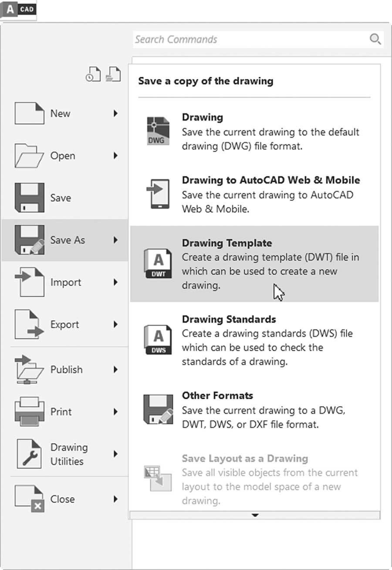Click the search magnifier icon
Image resolution: width=392 pixels, height=570 pixels.
tap(375, 39)
